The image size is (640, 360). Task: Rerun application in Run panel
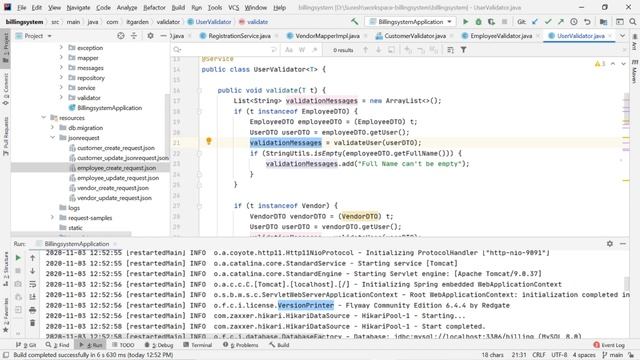click(18, 258)
